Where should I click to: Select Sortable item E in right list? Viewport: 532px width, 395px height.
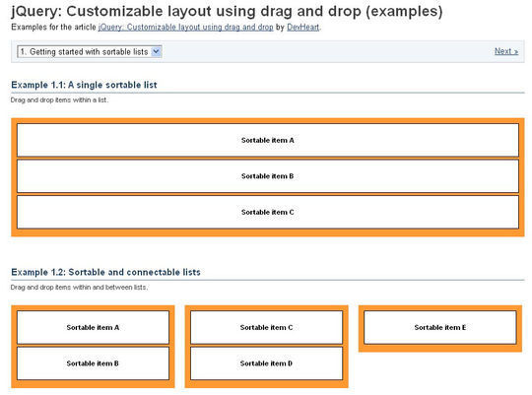click(x=440, y=327)
